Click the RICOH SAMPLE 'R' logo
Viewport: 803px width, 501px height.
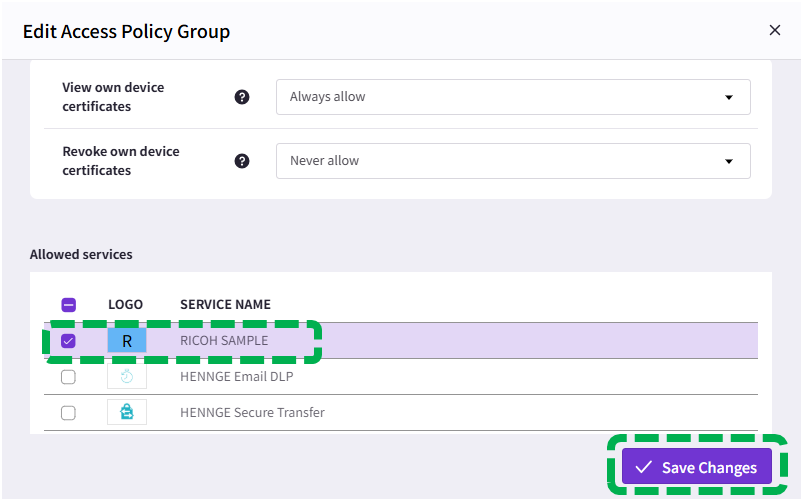click(127, 341)
